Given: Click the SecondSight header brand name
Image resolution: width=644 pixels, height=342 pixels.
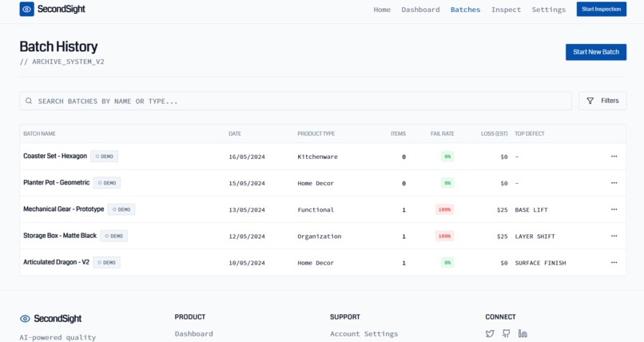Looking at the screenshot, I should click(x=62, y=9).
